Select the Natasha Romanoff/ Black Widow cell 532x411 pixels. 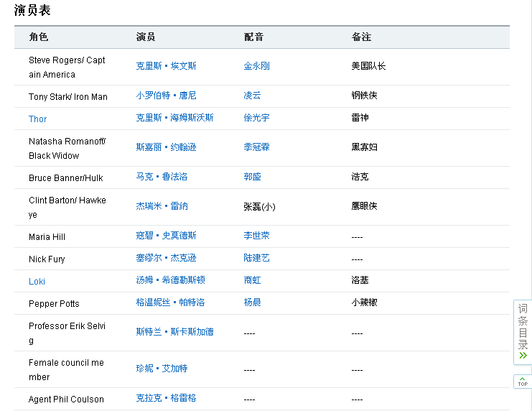[67, 149]
